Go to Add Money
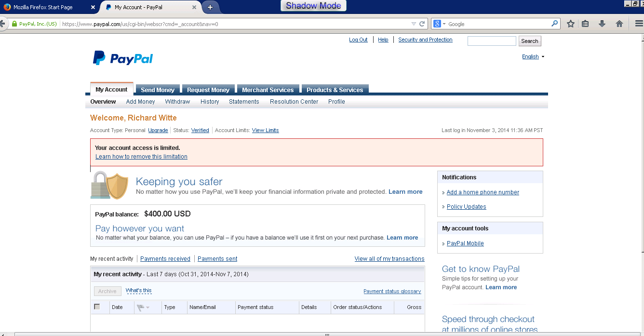Viewport: 644px width, 336px height. (x=141, y=102)
